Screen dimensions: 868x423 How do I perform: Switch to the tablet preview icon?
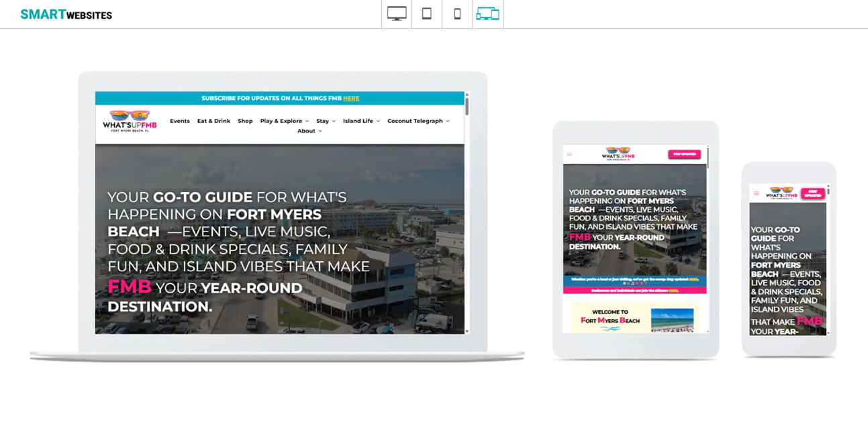pos(426,13)
